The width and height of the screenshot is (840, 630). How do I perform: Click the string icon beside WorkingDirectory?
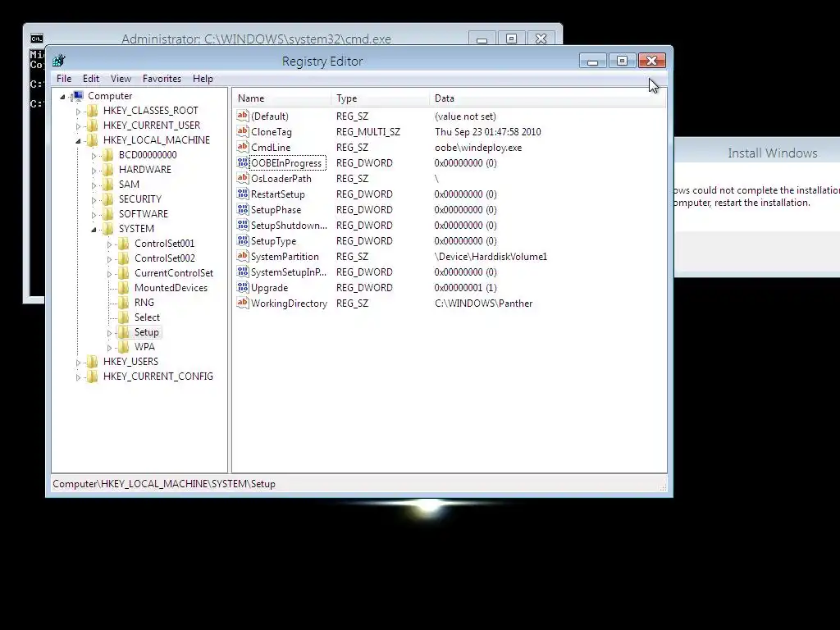point(243,303)
